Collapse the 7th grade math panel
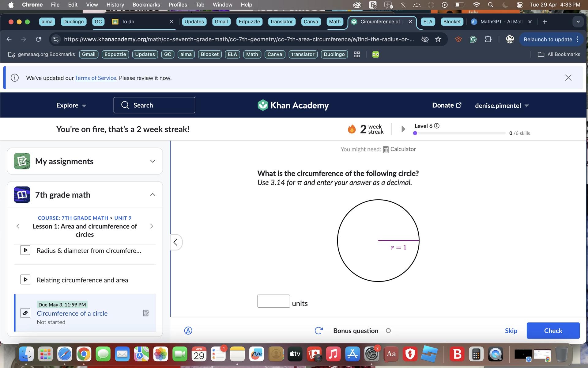The width and height of the screenshot is (588, 368). pos(153,195)
